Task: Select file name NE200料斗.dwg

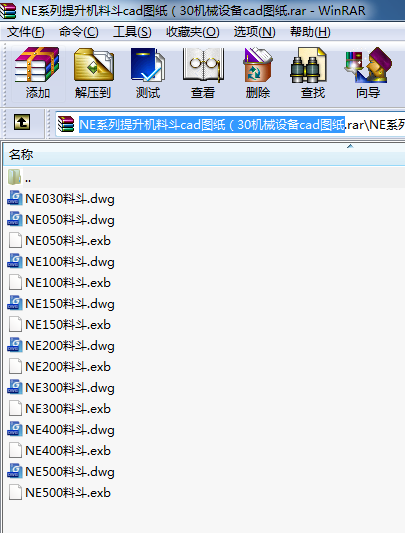Action: point(70,346)
